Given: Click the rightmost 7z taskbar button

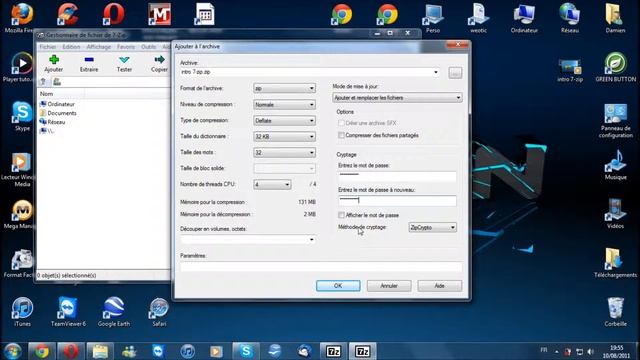Looking at the screenshot, I should tap(362, 351).
